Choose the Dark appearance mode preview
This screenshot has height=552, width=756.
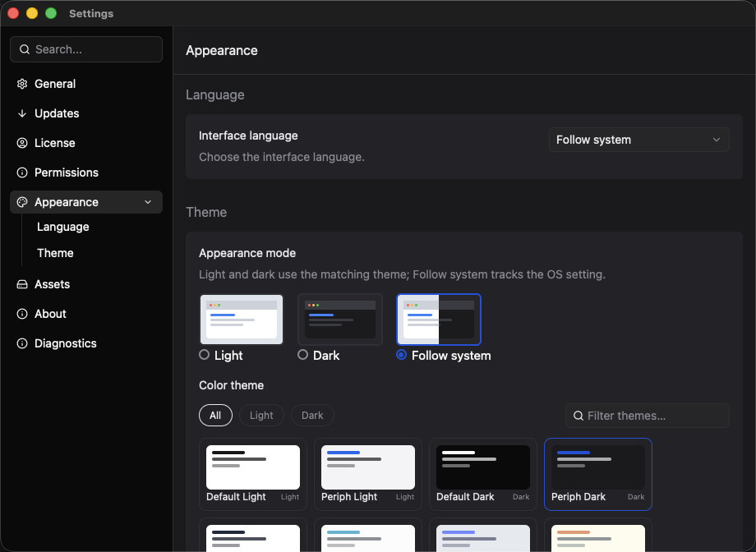point(340,320)
